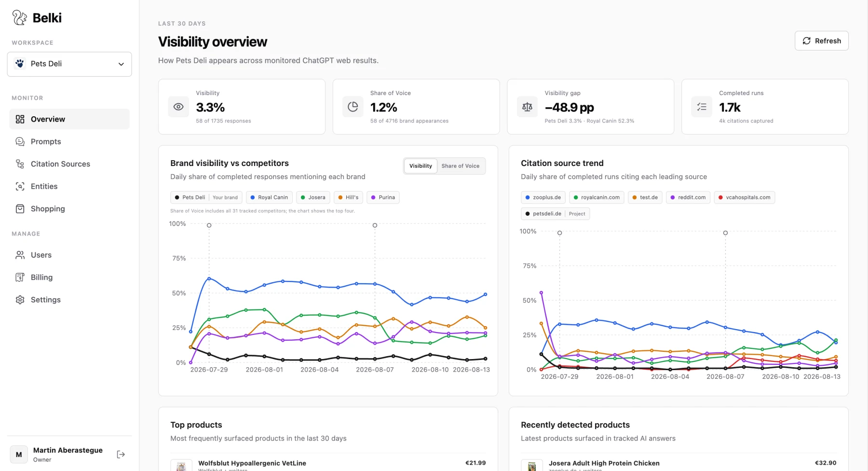Viewport: 868px width, 471px height.
Task: Click the Billing receipt icon
Action: 20,277
